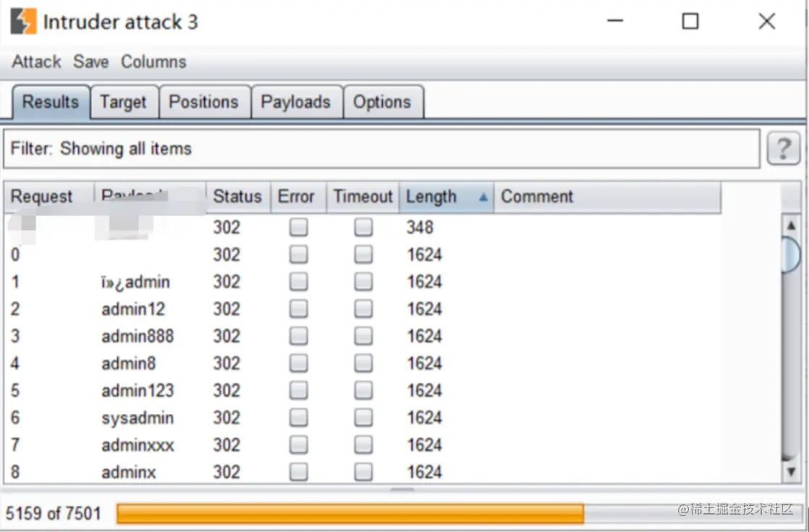The image size is (809, 532).
Task: Click the split pane divider handle
Action: [402, 489]
